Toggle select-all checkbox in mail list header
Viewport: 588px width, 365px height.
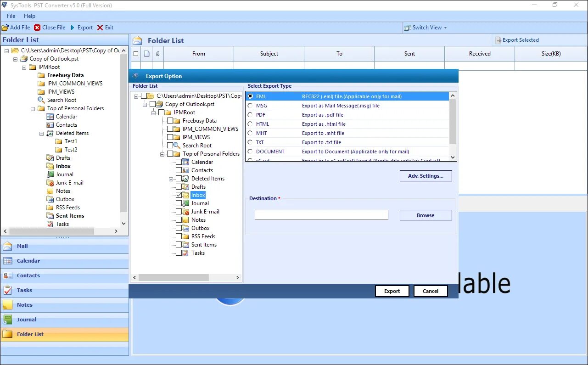136,54
